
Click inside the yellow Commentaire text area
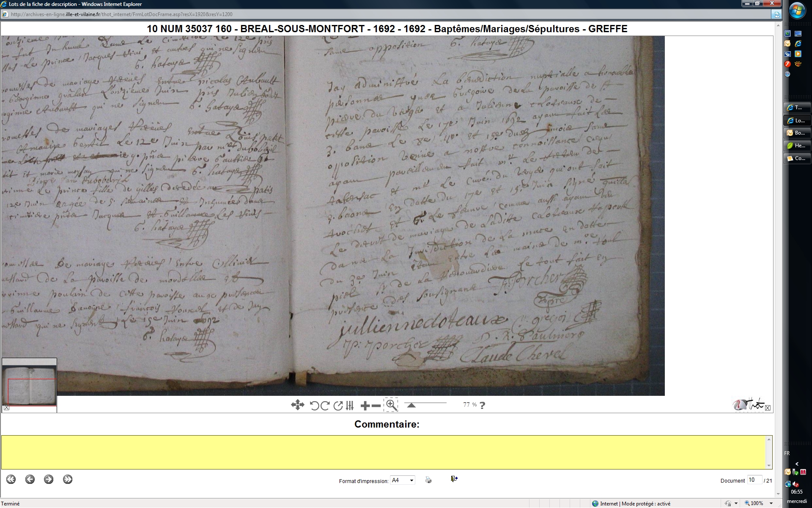[x=383, y=452]
